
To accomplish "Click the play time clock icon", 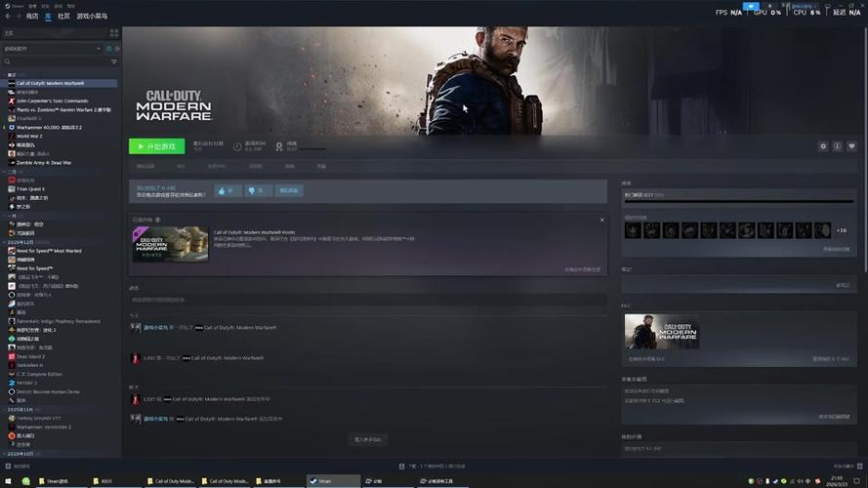I will [237, 146].
